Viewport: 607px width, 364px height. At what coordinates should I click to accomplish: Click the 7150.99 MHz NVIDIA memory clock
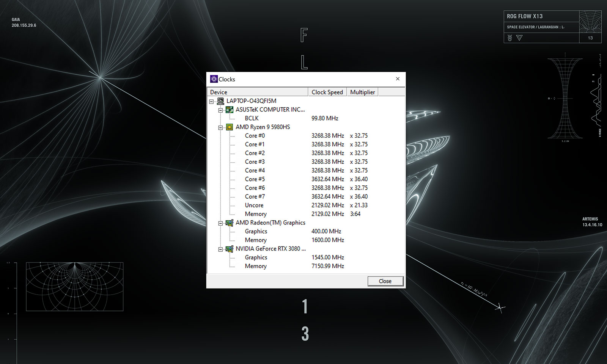click(x=328, y=267)
